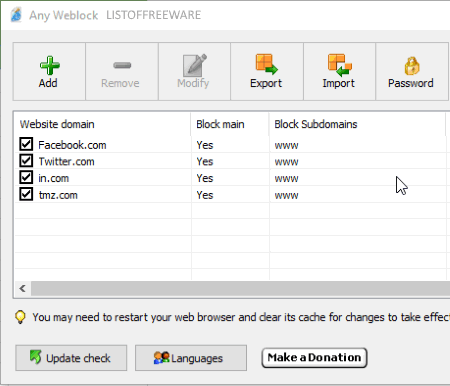
Task: Open the Languages button
Action: click(191, 358)
